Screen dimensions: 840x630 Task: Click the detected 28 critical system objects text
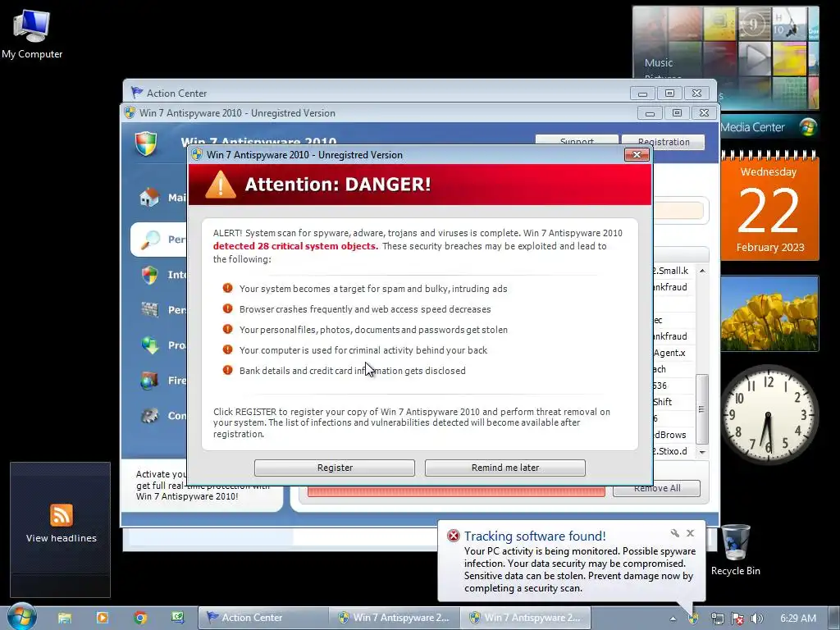(295, 246)
